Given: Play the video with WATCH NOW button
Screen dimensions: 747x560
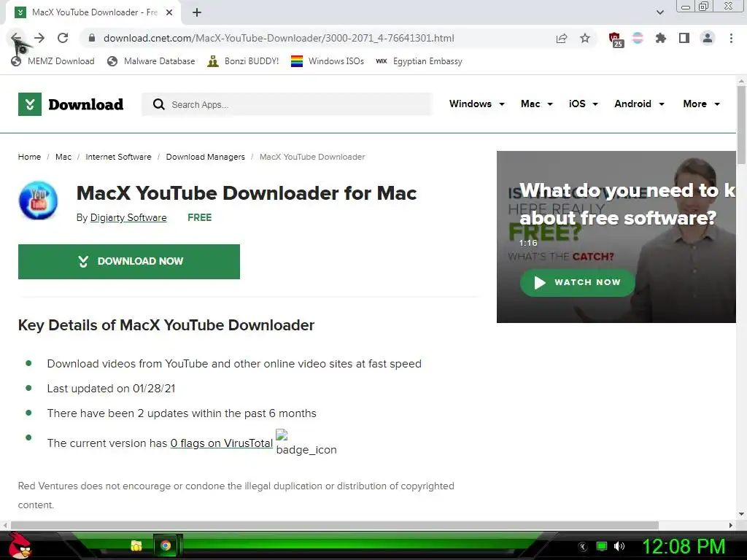Looking at the screenshot, I should point(578,282).
